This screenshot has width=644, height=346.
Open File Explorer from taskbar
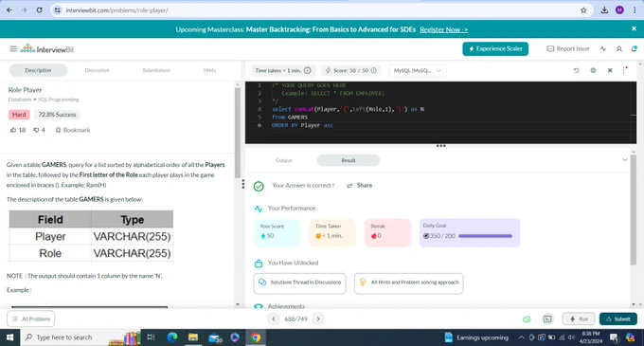193,337
